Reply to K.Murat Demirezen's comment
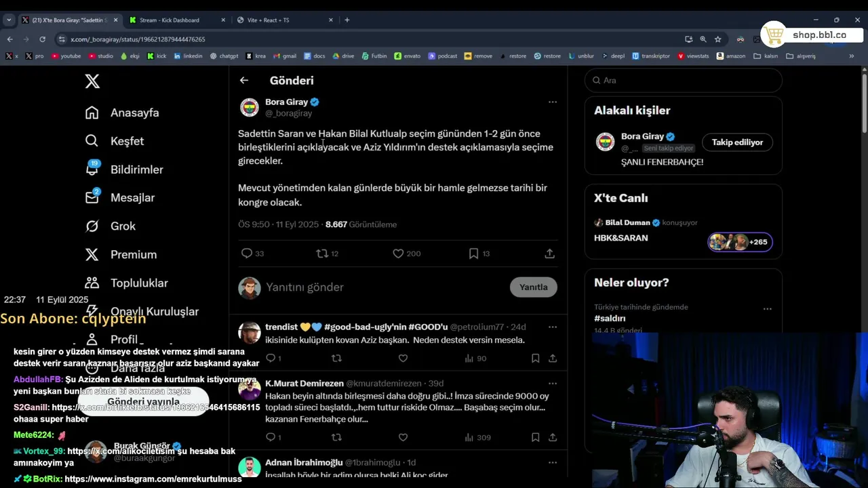The image size is (868, 488). [x=273, y=438]
